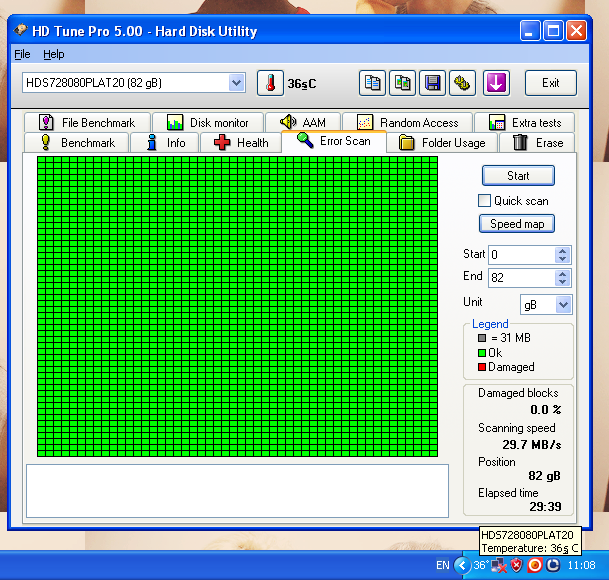Save screenshot floppy disk icon
The height and width of the screenshot is (580, 609).
point(432,83)
